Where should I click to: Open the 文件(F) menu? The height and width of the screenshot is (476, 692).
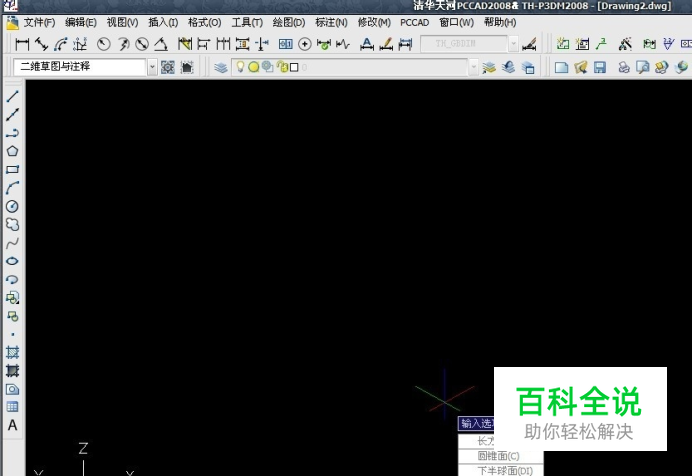click(39, 22)
